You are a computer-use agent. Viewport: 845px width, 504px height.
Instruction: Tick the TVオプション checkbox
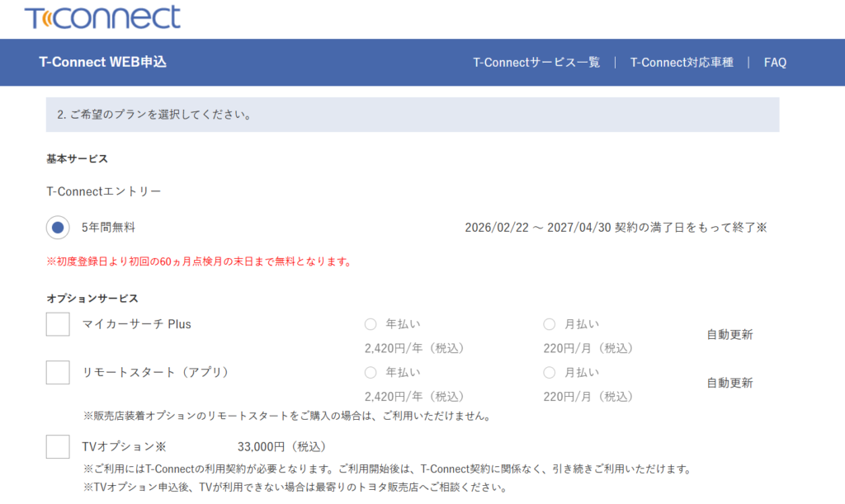point(58,446)
